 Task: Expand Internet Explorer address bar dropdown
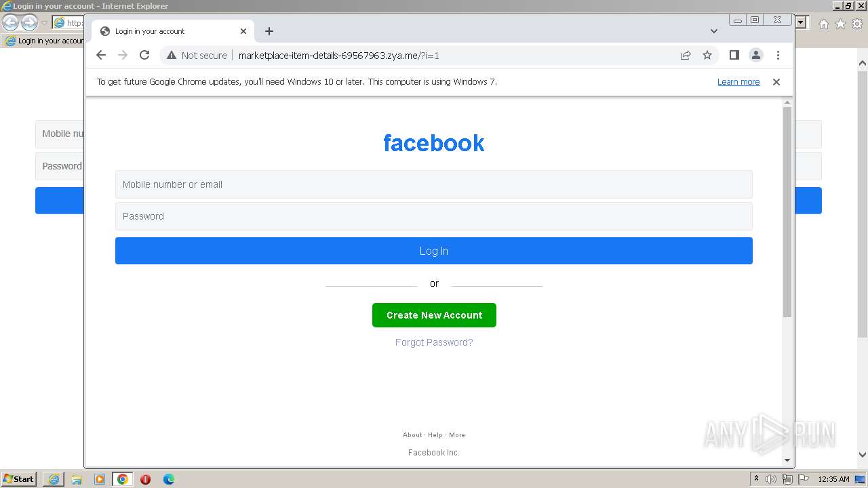pos(801,22)
